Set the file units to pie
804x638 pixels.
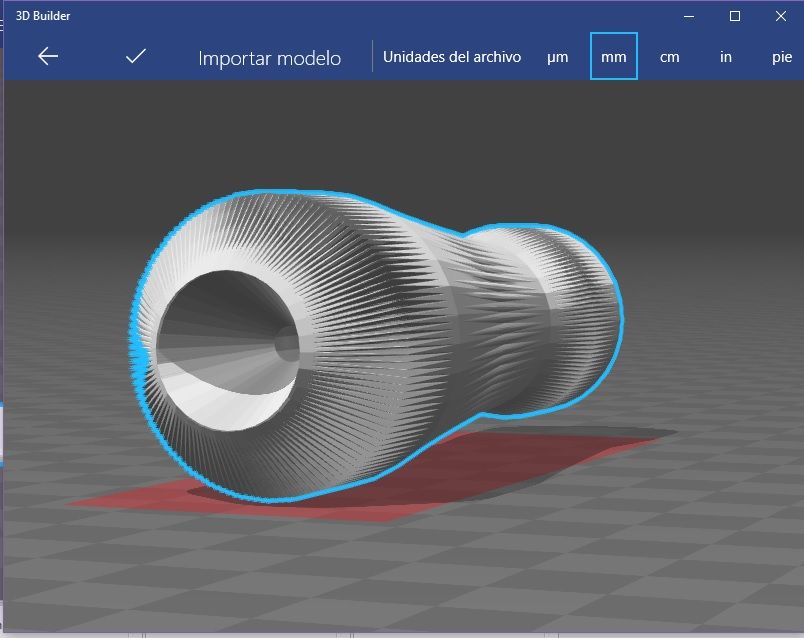coord(780,57)
